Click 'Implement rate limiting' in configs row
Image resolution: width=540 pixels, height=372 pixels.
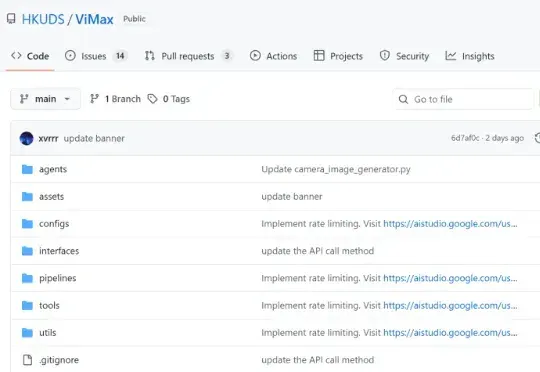click(x=311, y=224)
